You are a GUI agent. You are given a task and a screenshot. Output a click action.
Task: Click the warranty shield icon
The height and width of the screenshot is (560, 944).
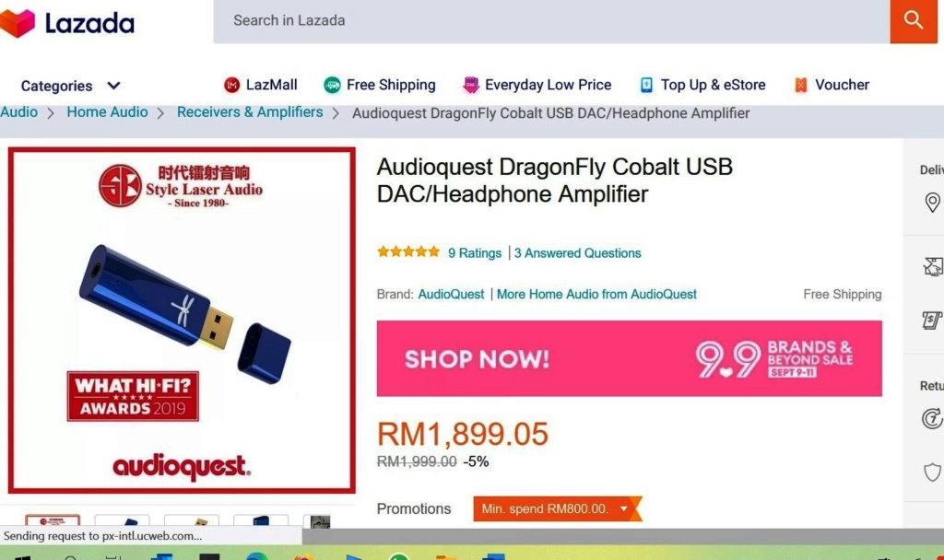932,472
